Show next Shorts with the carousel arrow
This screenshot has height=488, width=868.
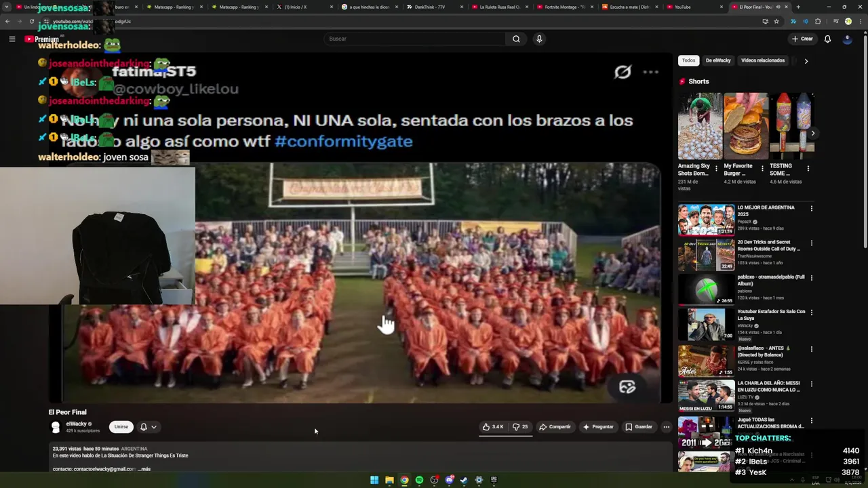coord(812,134)
